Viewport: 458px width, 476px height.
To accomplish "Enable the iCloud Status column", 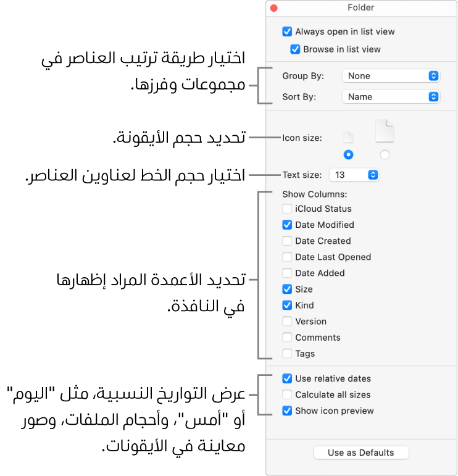I will pos(287,209).
